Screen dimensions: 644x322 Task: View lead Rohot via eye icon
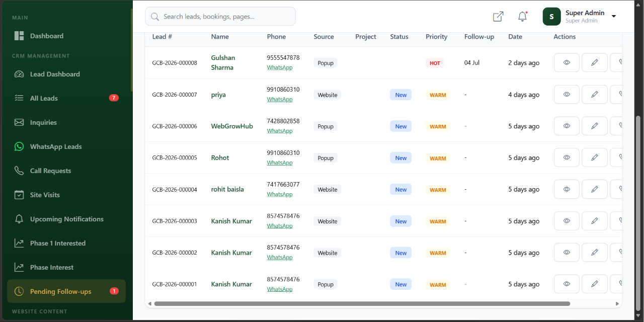tap(567, 157)
